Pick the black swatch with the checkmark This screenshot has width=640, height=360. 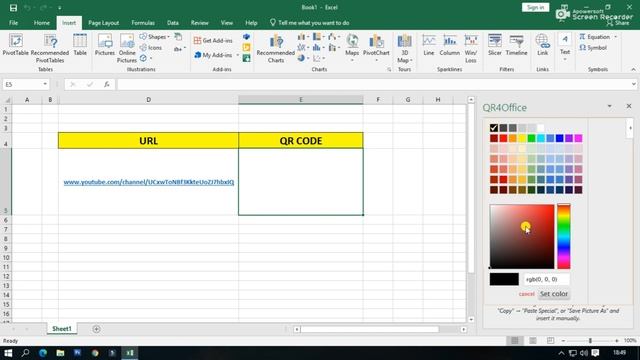pyautogui.click(x=494, y=128)
